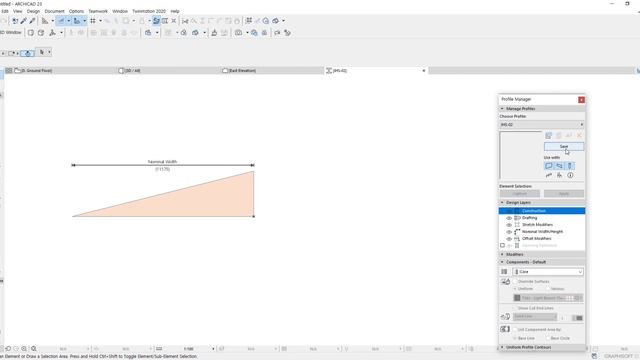Click the 3D Window button
The image size is (640, 360).
click(11, 33)
